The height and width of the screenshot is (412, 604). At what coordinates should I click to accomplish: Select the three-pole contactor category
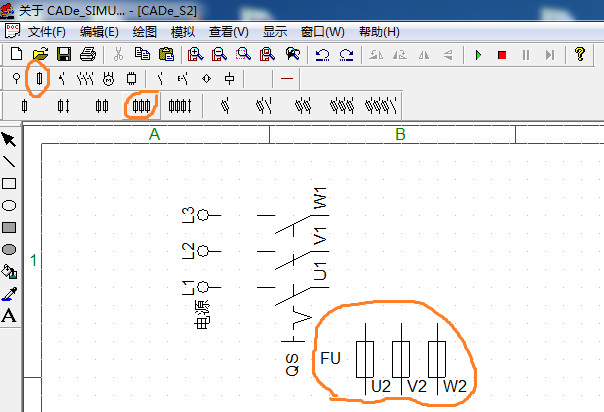(85, 79)
